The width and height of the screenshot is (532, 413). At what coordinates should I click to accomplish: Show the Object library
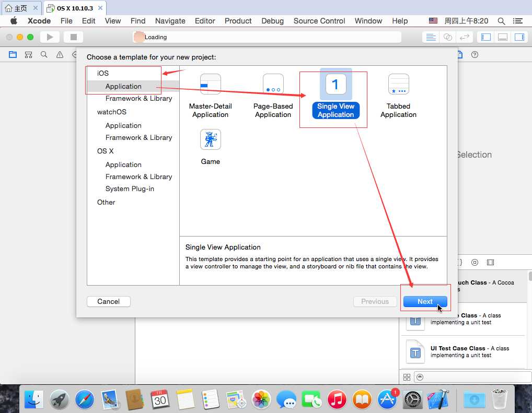475,262
